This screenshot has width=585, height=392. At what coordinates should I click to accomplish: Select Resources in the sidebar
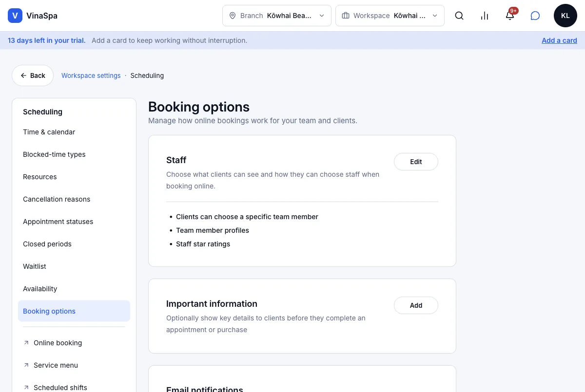(x=74, y=177)
